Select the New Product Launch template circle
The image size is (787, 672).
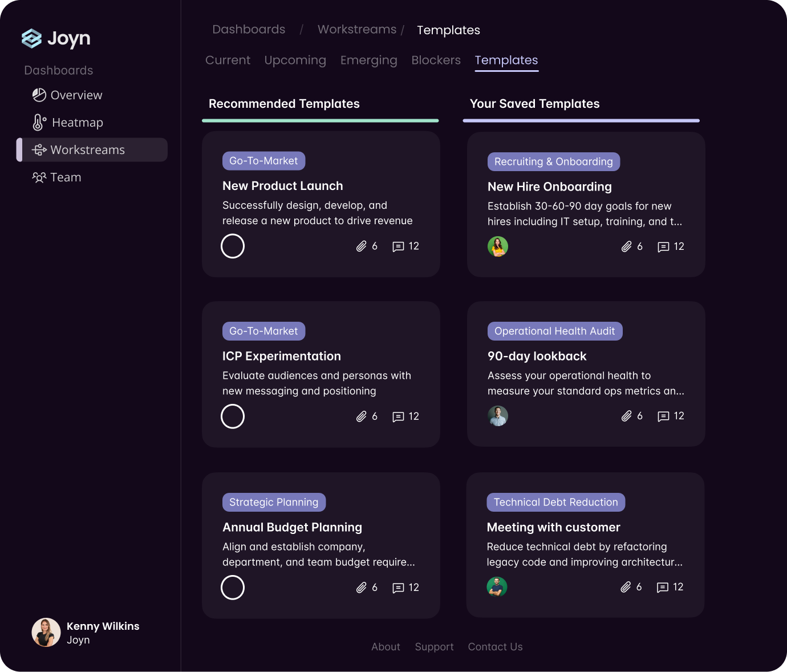pyautogui.click(x=233, y=246)
